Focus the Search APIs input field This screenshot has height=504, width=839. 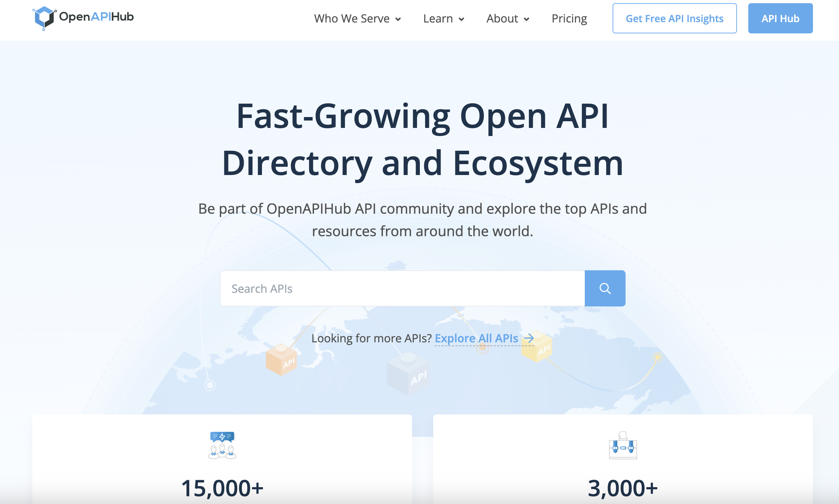[x=402, y=289]
